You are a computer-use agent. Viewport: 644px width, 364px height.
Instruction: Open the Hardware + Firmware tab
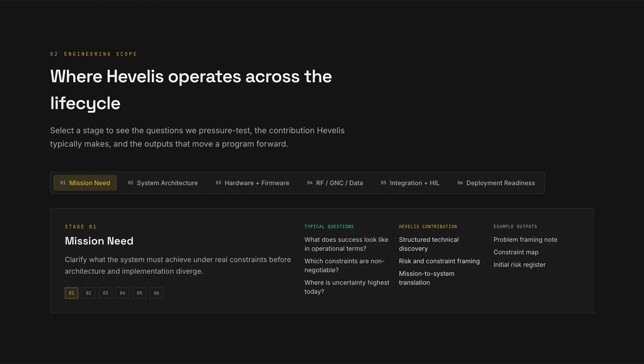(252, 183)
